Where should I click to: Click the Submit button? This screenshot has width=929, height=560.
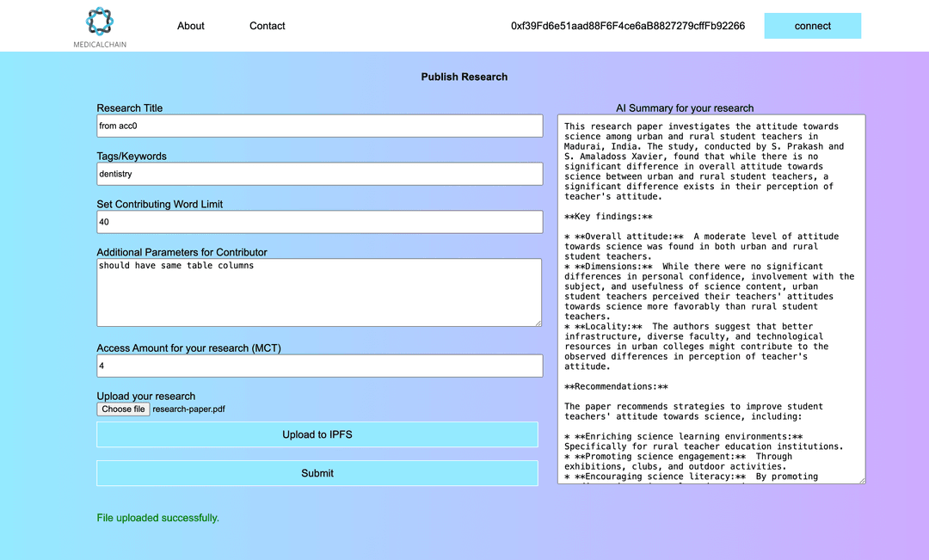coord(317,473)
